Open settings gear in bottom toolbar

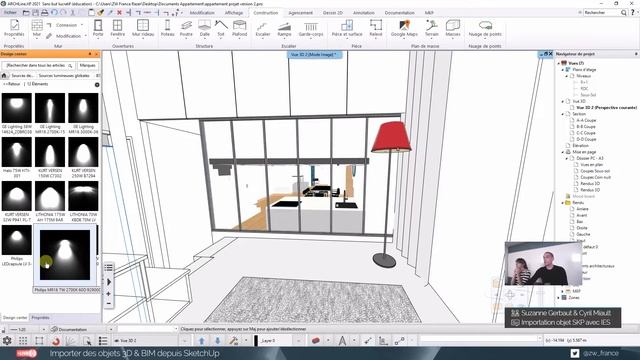[x=7, y=340]
